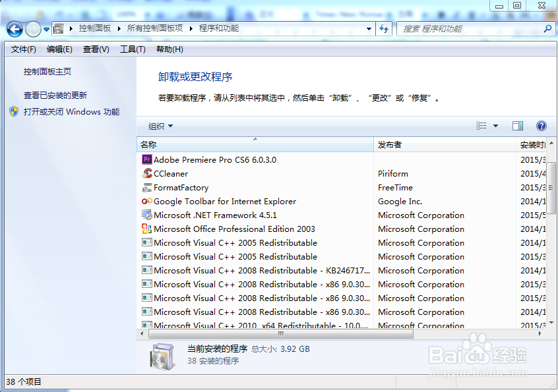
Task: Maximize the Programs and Features window
Action: pos(517,5)
